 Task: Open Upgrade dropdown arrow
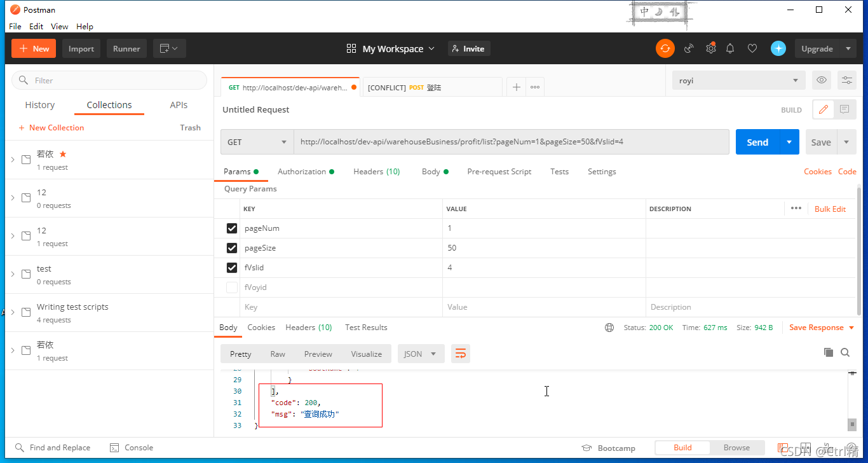pos(848,48)
